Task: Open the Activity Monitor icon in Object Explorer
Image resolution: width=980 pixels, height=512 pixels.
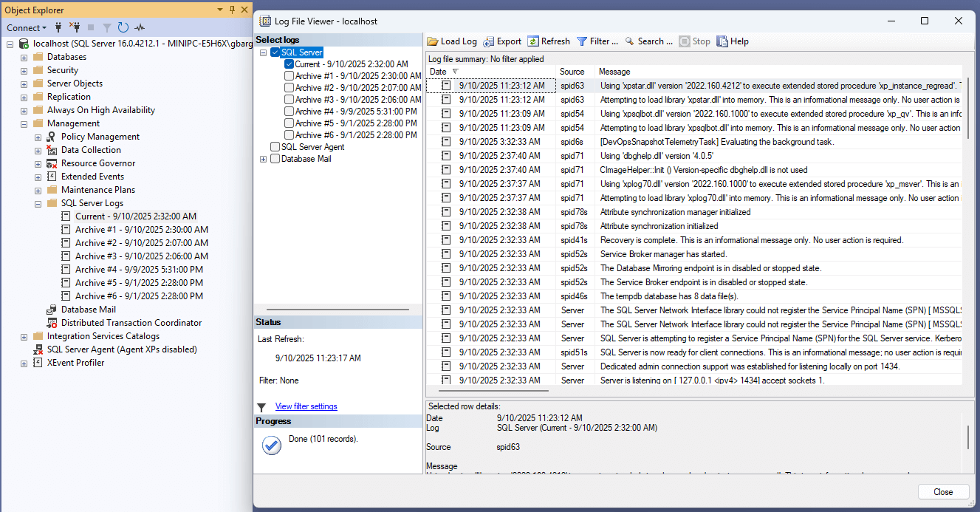Action: click(140, 27)
